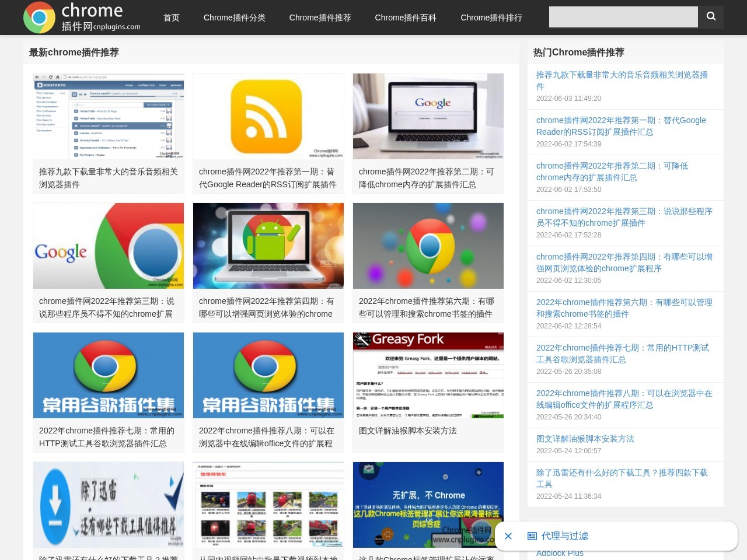Image resolution: width=747 pixels, height=560 pixels.
Task: Click the list icon beside 代理与过滤
Action: [532, 536]
